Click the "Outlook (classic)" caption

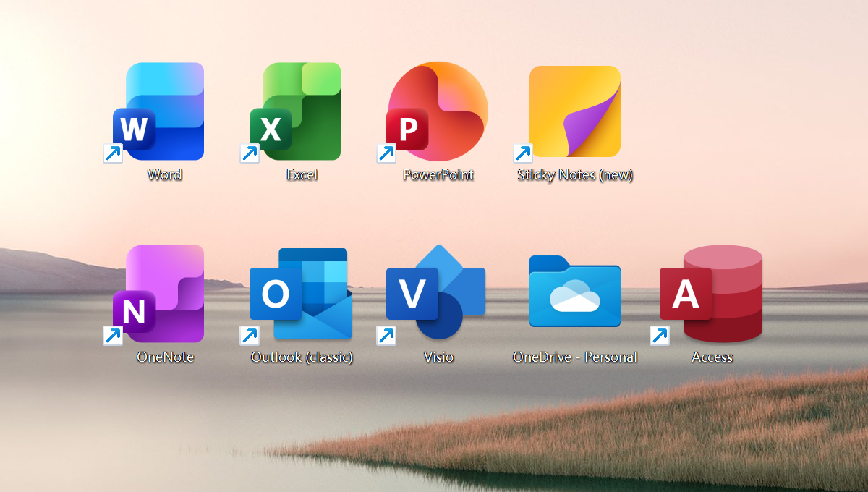(x=302, y=357)
